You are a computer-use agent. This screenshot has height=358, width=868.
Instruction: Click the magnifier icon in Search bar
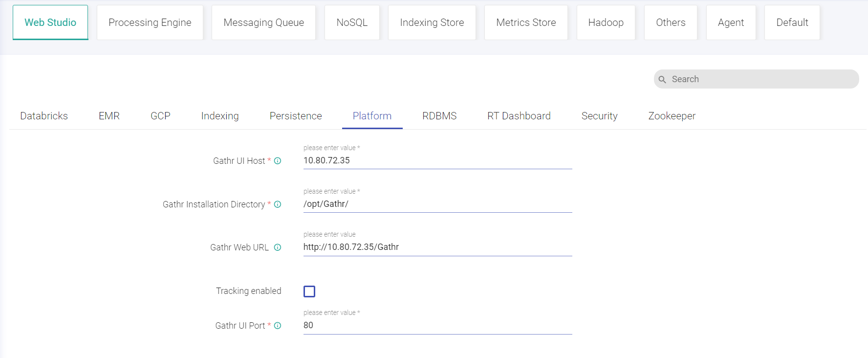coord(662,79)
